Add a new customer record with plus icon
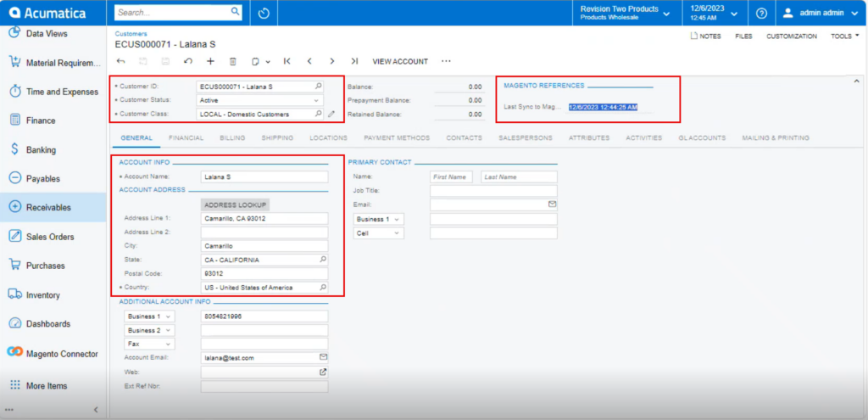The width and height of the screenshot is (868, 420). 210,61
